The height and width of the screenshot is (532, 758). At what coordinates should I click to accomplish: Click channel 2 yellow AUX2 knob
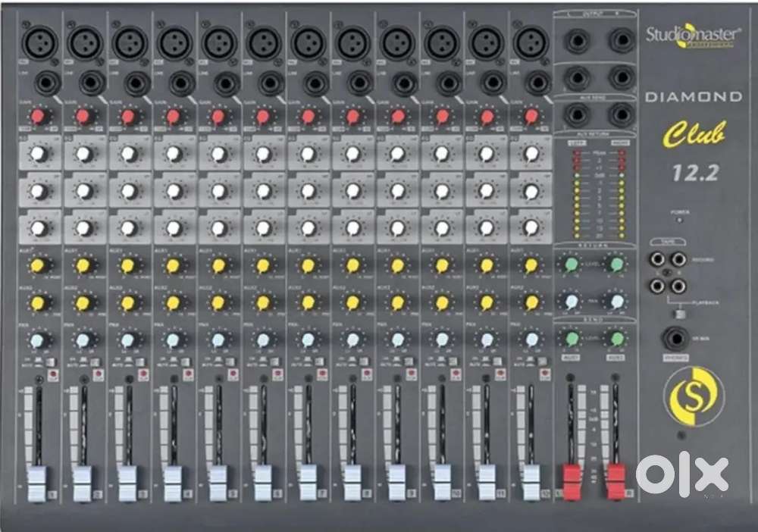(83, 303)
